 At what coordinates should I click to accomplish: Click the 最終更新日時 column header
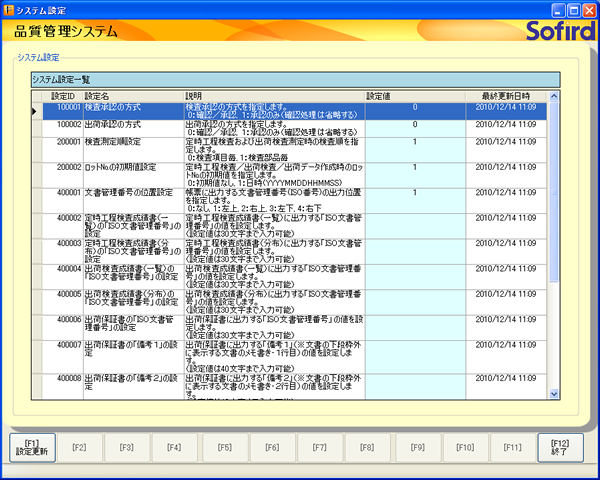coord(506,96)
